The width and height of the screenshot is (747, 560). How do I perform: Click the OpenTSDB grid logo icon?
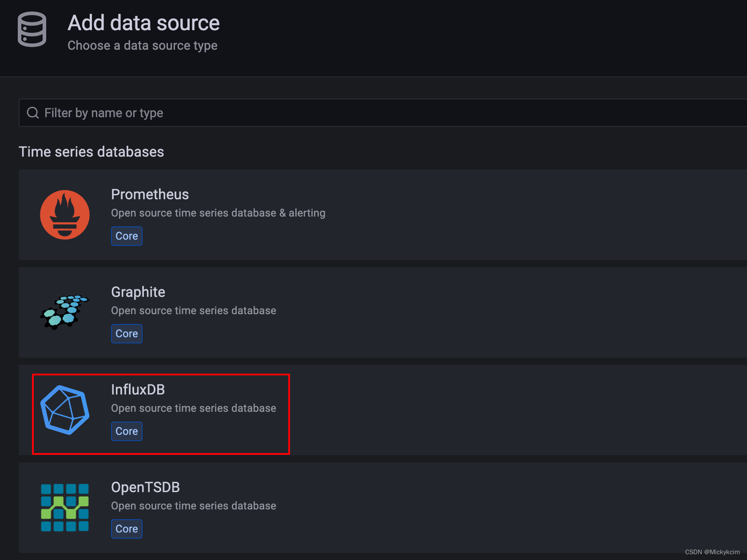click(65, 508)
